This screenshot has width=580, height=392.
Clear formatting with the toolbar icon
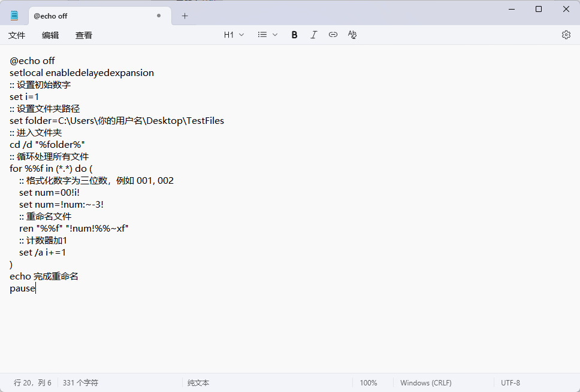[352, 35]
